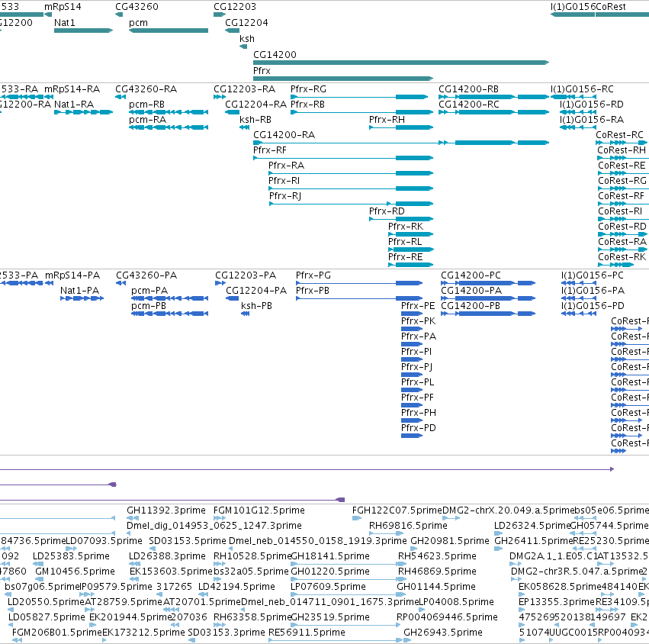Click protein label l(1)G0156-PD
This screenshot has height=644, width=649.
[x=593, y=306]
